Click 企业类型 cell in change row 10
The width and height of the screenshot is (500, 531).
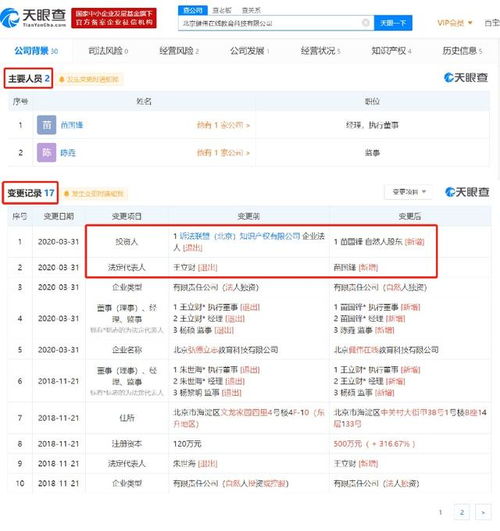pos(127,483)
